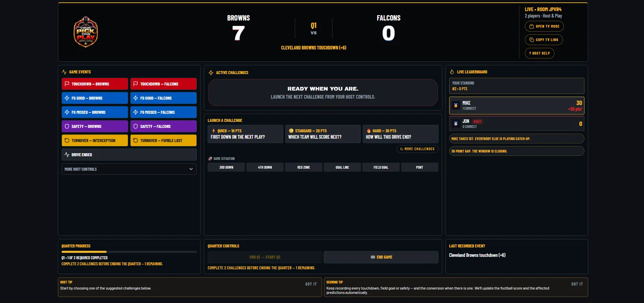The width and height of the screenshot is (644, 303).
Task: Click the "2 players · Host & Play" text
Action: click(543, 16)
